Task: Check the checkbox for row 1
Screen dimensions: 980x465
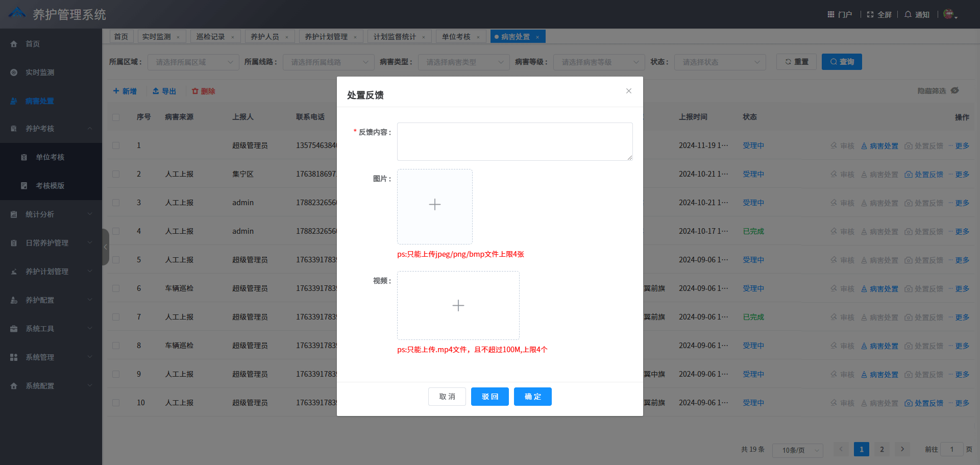Action: tap(116, 145)
